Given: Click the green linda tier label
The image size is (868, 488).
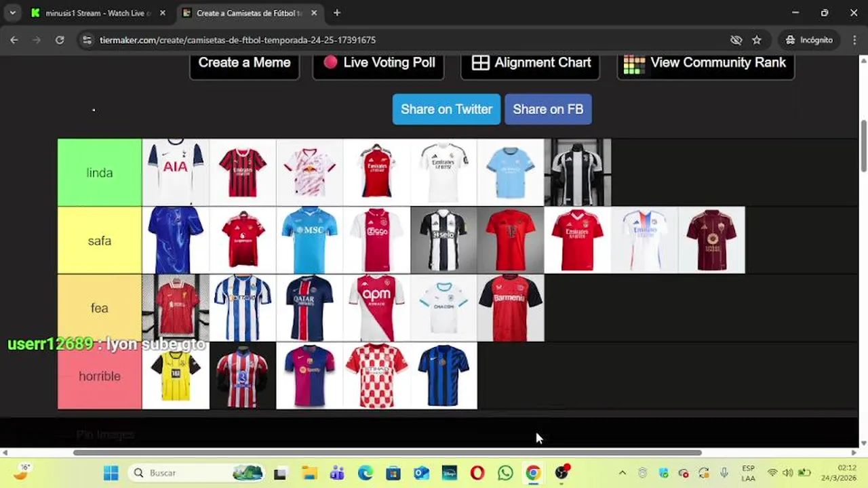Looking at the screenshot, I should (x=100, y=173).
